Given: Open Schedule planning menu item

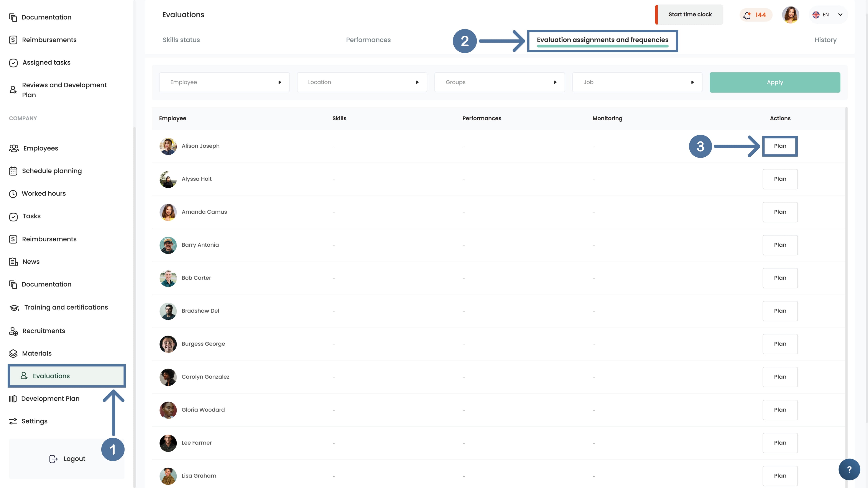Looking at the screenshot, I should (52, 171).
